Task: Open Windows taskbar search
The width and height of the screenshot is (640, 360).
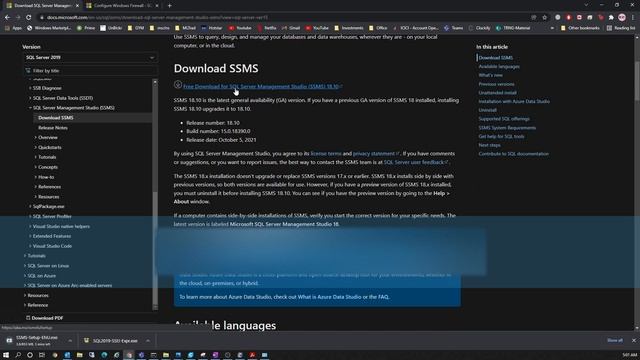Action: click(x=18, y=355)
